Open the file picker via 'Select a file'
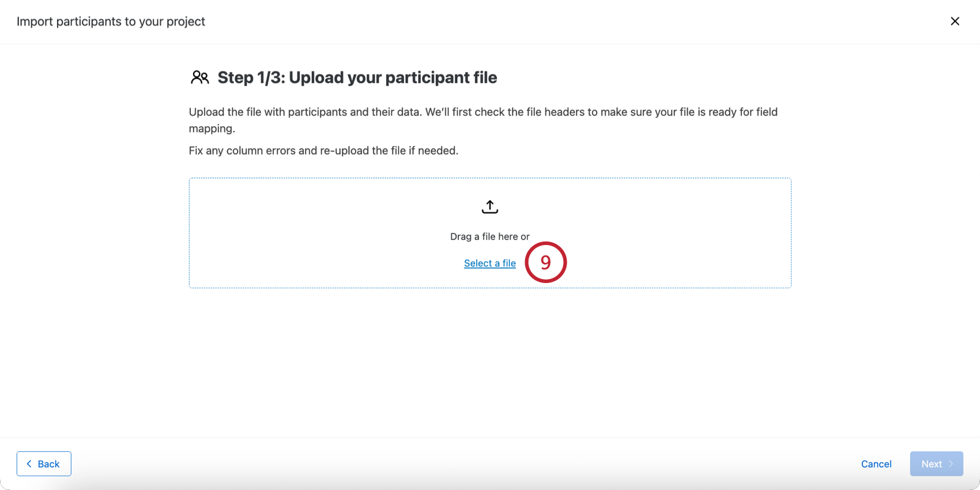 click(x=489, y=263)
